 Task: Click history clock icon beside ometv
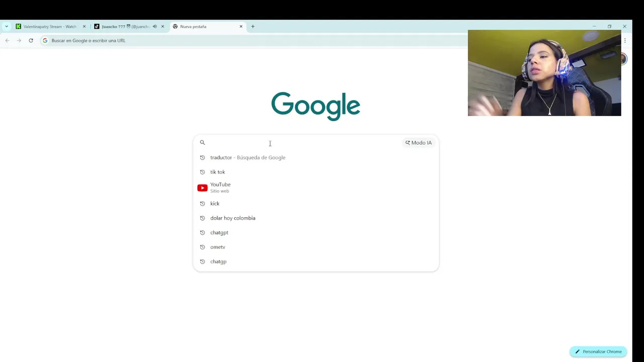coord(202,247)
